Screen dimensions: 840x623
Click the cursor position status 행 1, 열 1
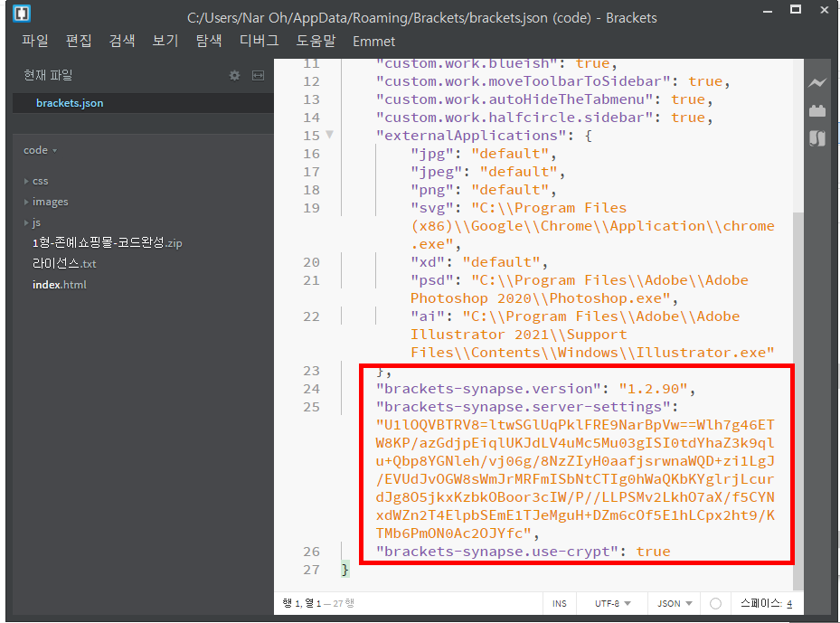pos(302,604)
